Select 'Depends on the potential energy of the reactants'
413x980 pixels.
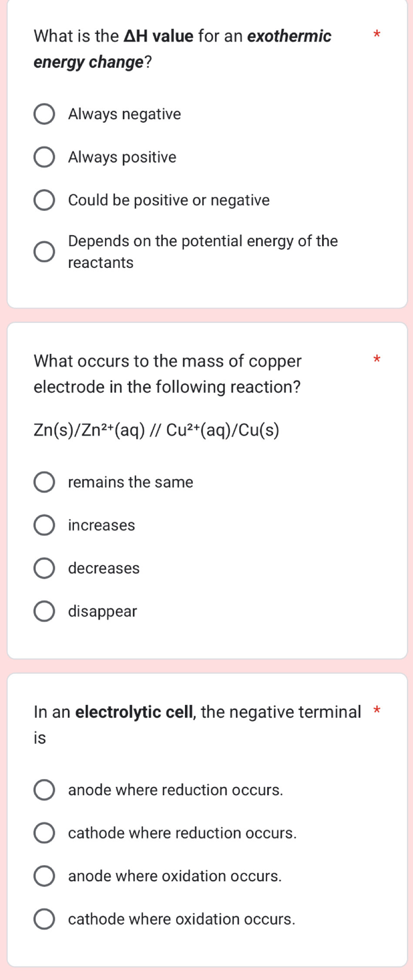(45, 251)
